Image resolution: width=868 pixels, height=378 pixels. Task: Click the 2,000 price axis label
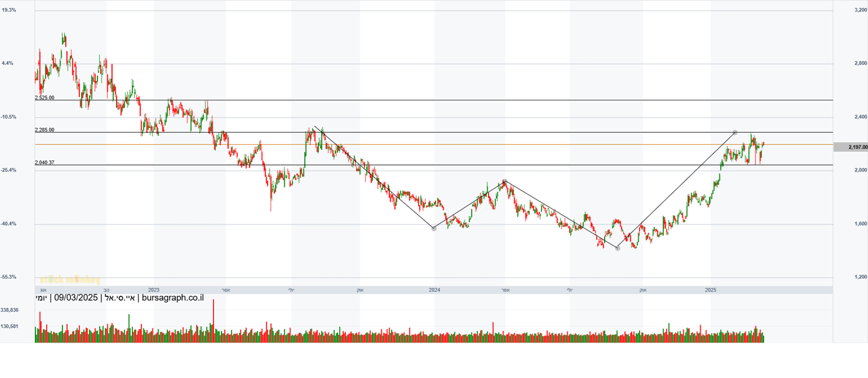(x=860, y=170)
